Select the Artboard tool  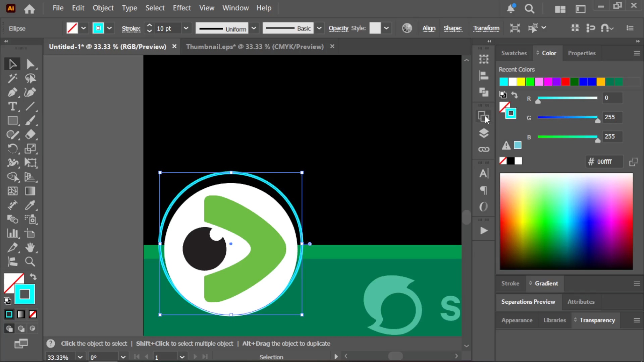click(30, 233)
